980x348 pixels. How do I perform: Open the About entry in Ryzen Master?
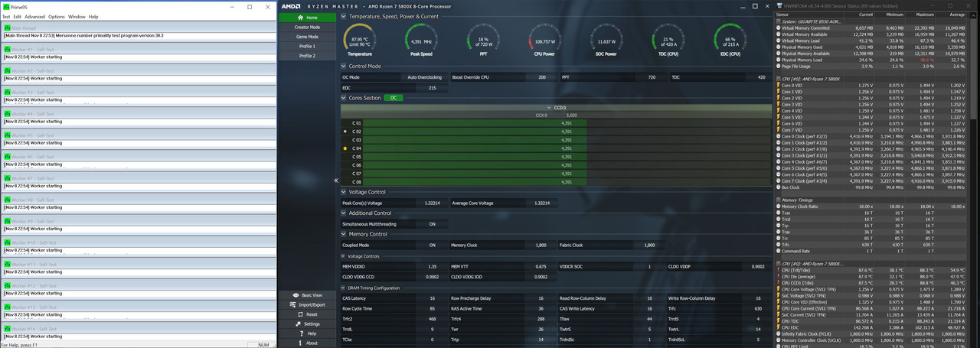307,343
